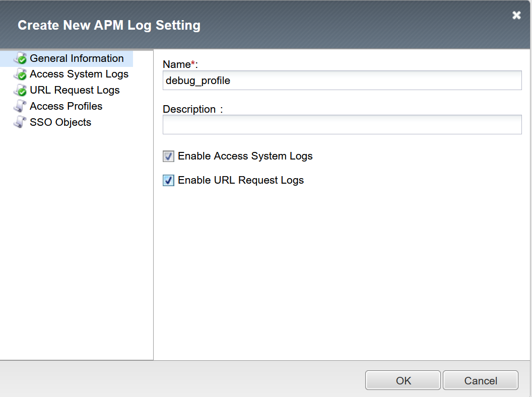This screenshot has width=532, height=397.
Task: Uncheck the Enable URL Request Logs checkbox
Action: (x=168, y=181)
